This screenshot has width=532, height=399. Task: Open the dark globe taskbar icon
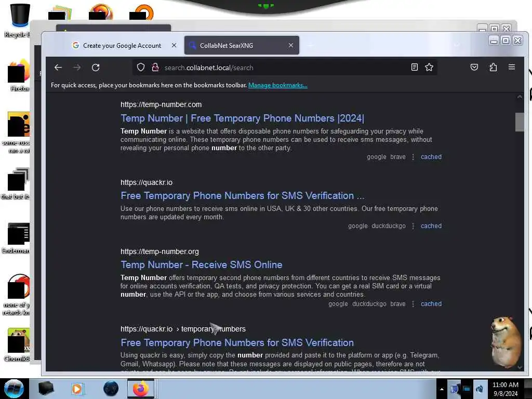(x=111, y=389)
